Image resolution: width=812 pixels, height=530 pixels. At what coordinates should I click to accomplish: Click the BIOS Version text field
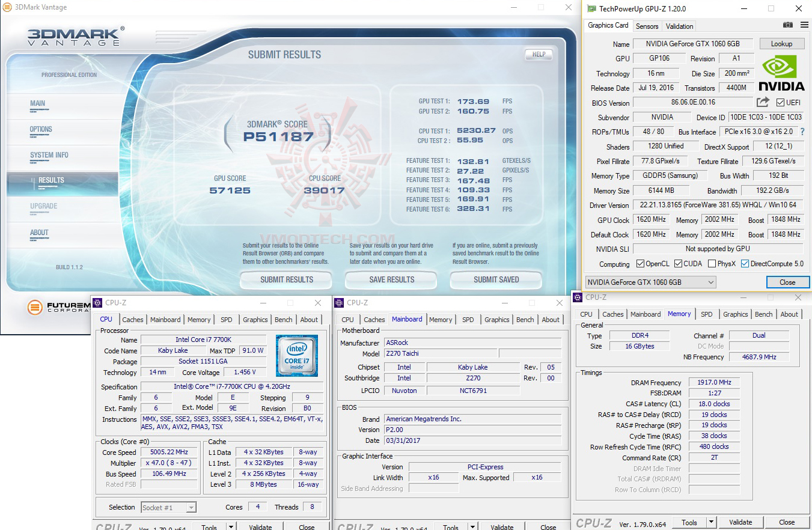692,103
